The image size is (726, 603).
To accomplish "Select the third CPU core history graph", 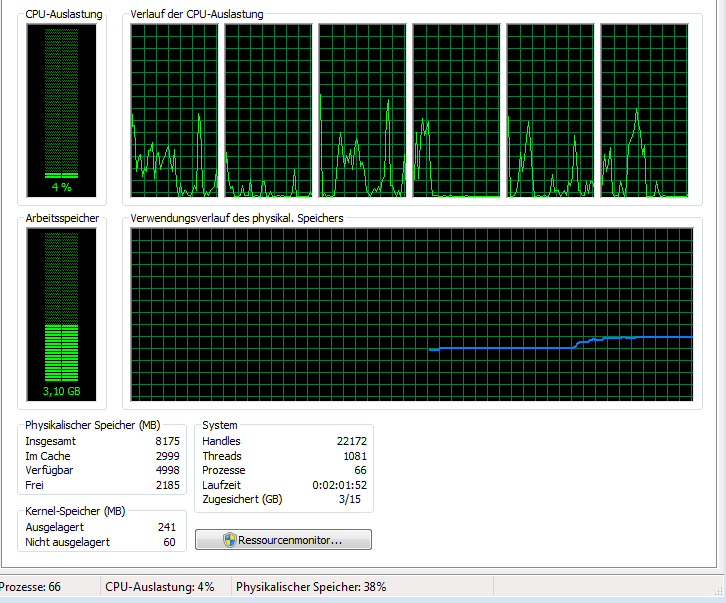I will click(x=363, y=111).
